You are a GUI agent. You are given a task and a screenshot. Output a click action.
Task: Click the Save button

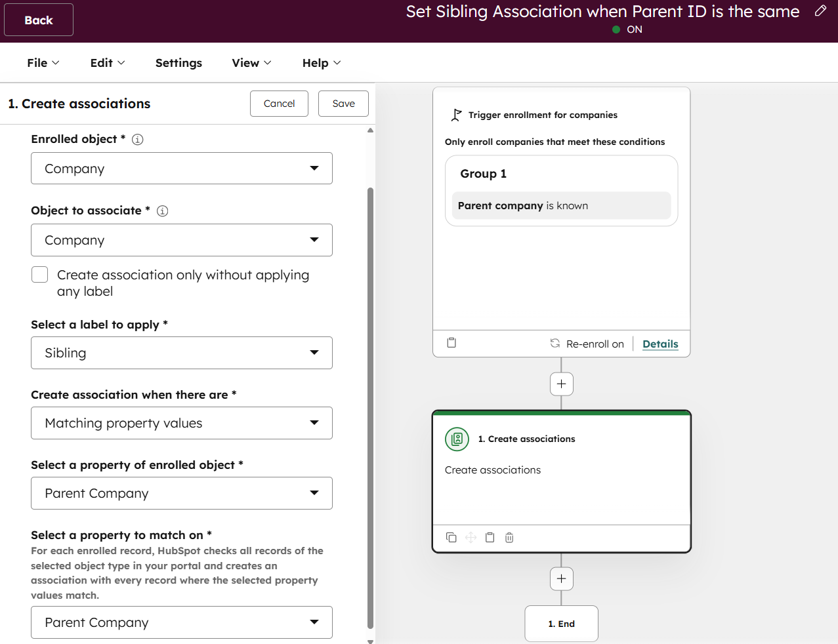(343, 104)
